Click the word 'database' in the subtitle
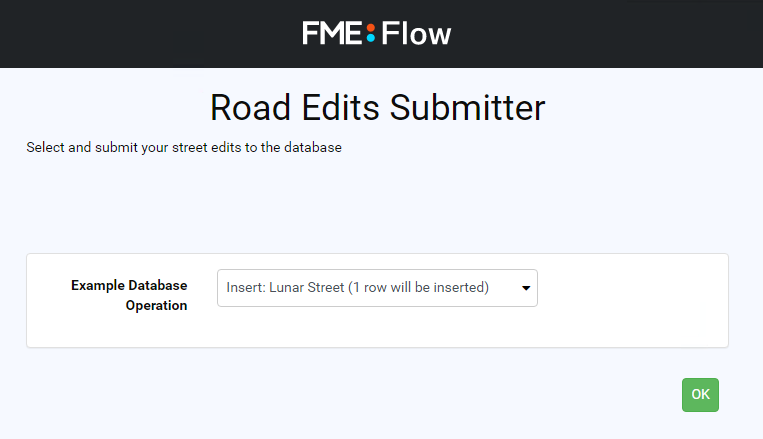The image size is (763, 439). coord(313,147)
